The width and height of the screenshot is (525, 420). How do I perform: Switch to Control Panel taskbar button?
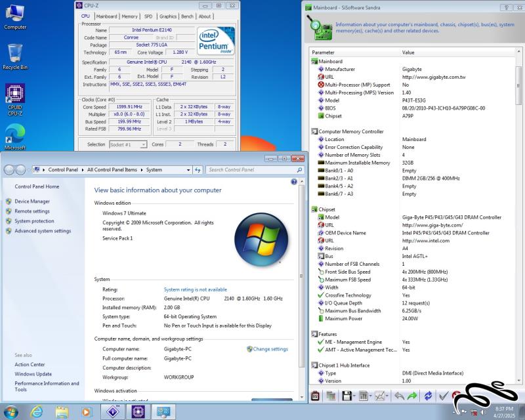click(x=163, y=411)
